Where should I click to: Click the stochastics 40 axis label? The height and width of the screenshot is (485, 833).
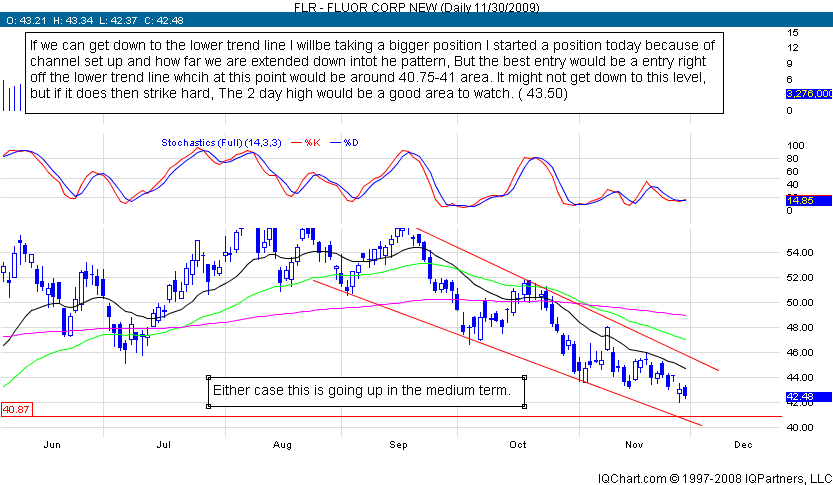click(793, 184)
